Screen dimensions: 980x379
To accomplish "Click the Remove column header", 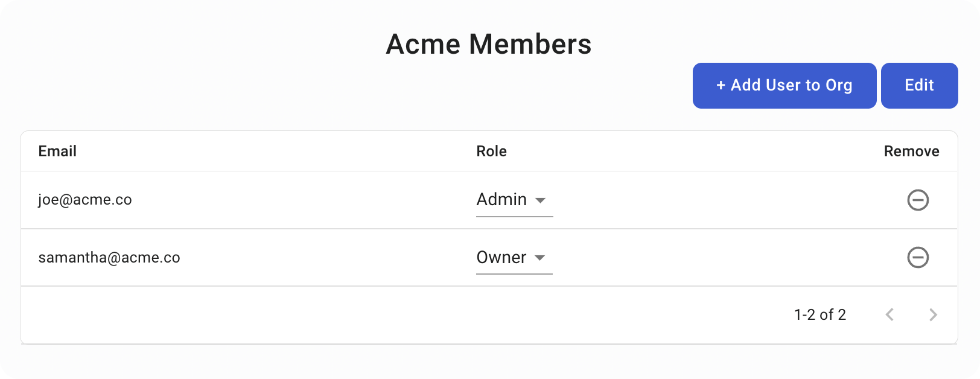I will 911,151.
